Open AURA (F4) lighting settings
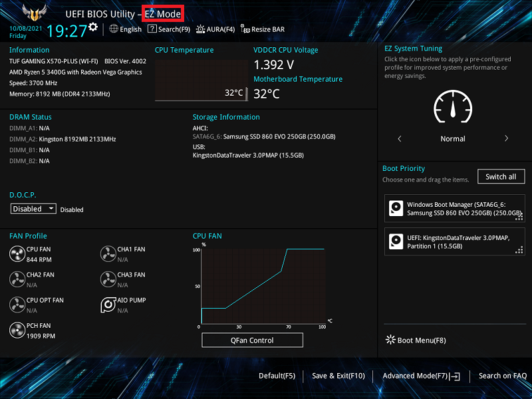 point(215,29)
